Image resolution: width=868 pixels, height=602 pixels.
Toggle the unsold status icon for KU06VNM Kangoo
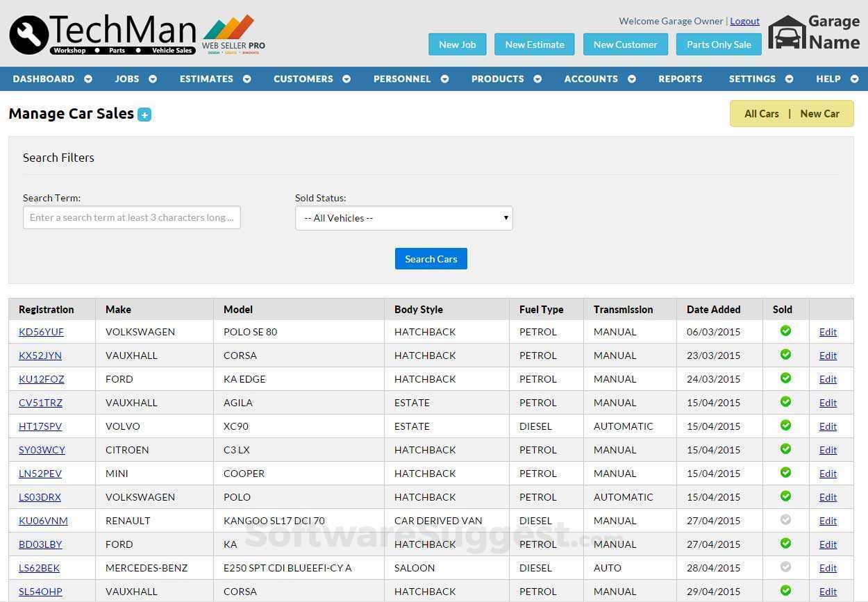coord(785,520)
